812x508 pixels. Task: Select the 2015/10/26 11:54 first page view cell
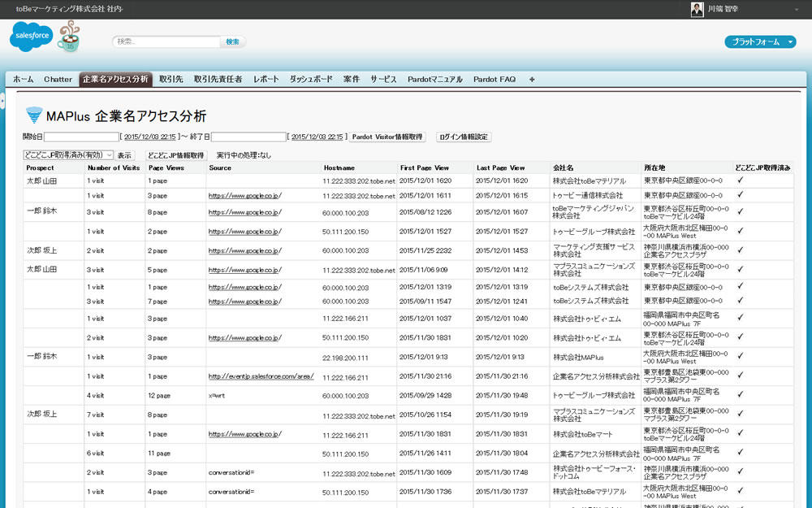coord(425,415)
